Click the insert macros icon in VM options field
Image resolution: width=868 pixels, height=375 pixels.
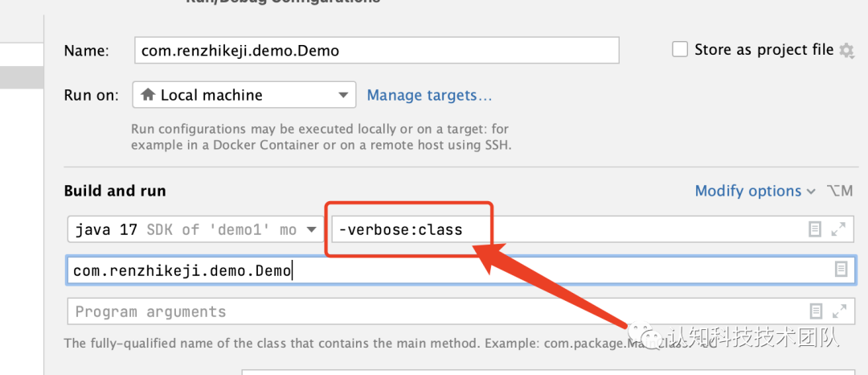point(815,230)
